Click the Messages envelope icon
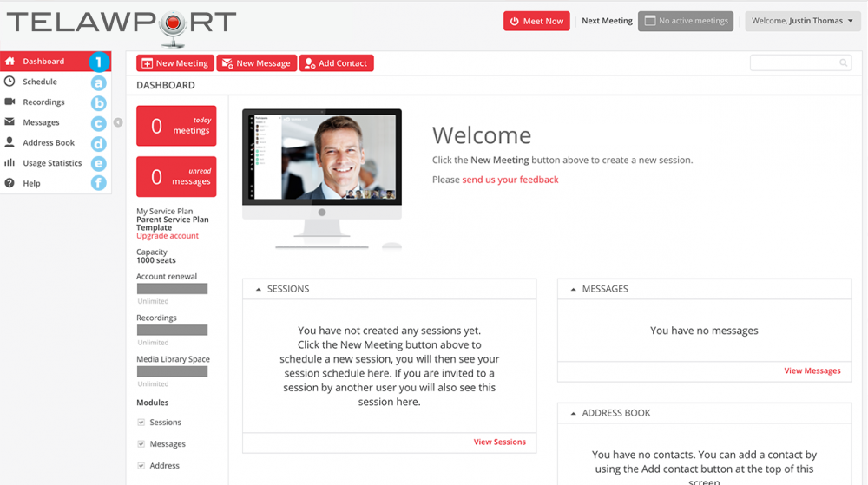868x485 pixels. (10, 121)
